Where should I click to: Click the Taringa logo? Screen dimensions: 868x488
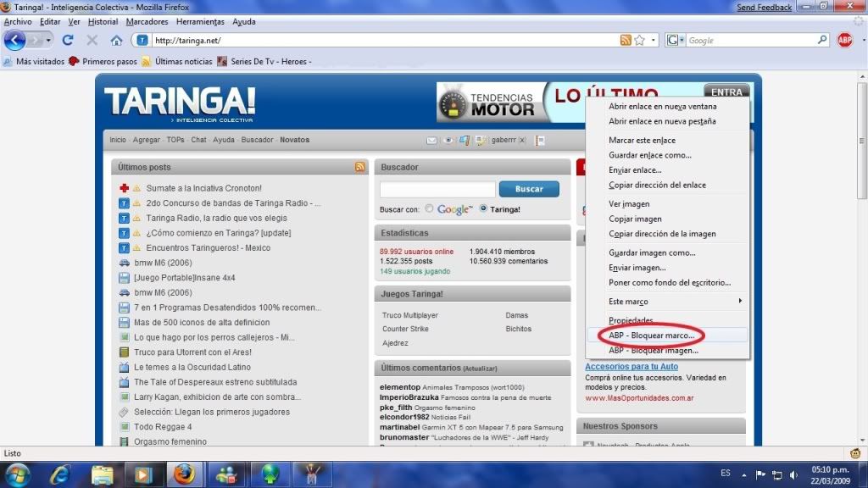click(180, 103)
